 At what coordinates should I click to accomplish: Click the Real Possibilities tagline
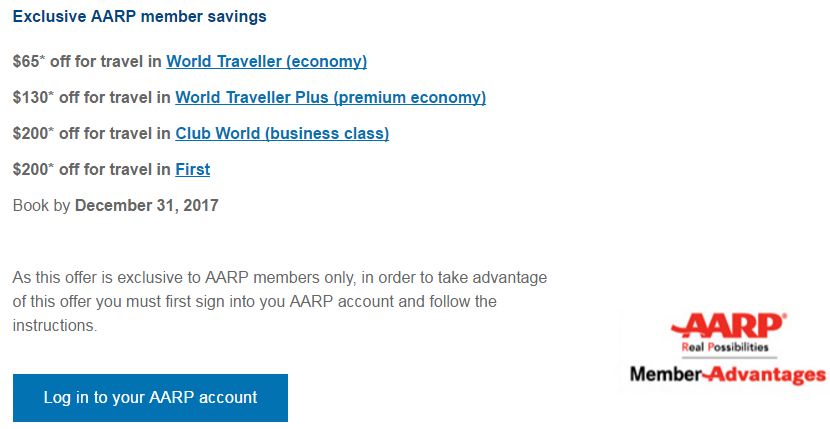pos(725,347)
